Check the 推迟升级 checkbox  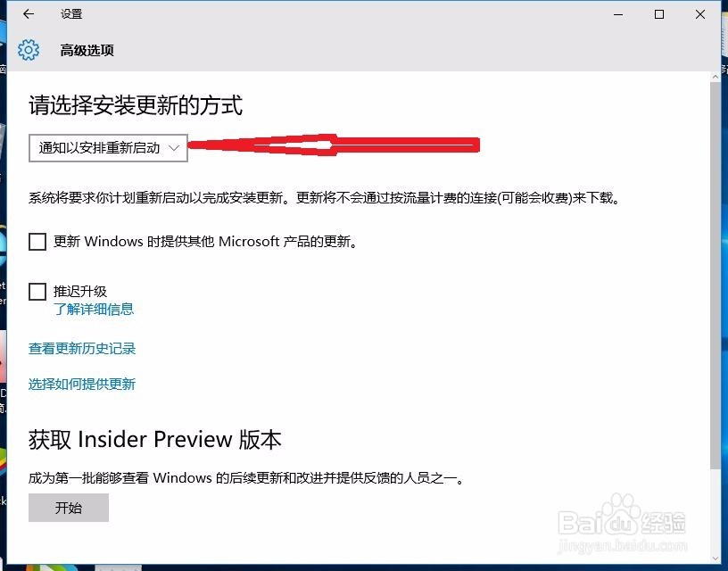pos(37,292)
